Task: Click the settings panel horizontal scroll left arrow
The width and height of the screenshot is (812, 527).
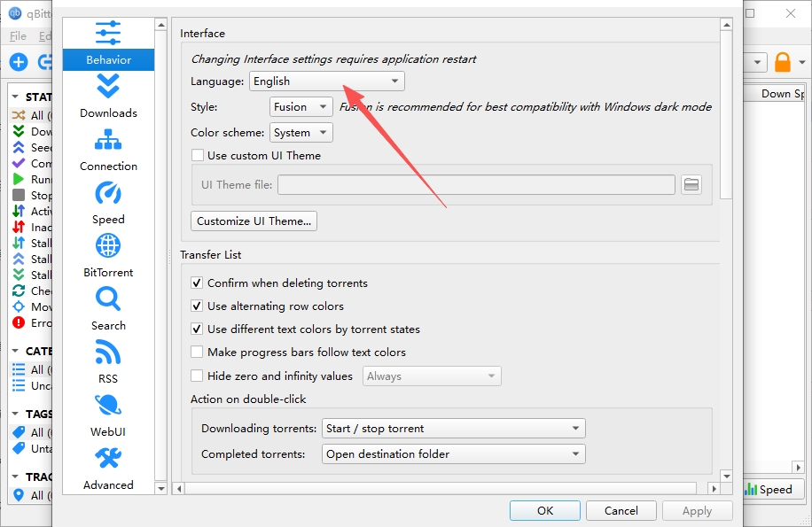Action: tap(179, 488)
